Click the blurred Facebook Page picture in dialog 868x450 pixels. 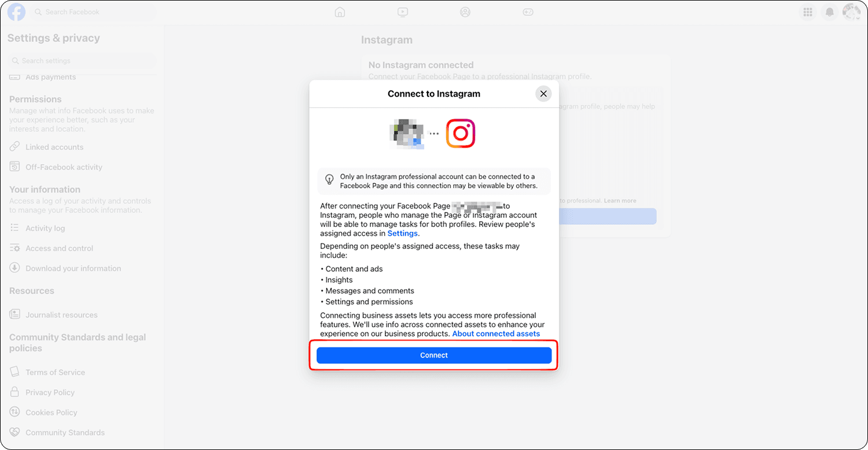(x=407, y=133)
